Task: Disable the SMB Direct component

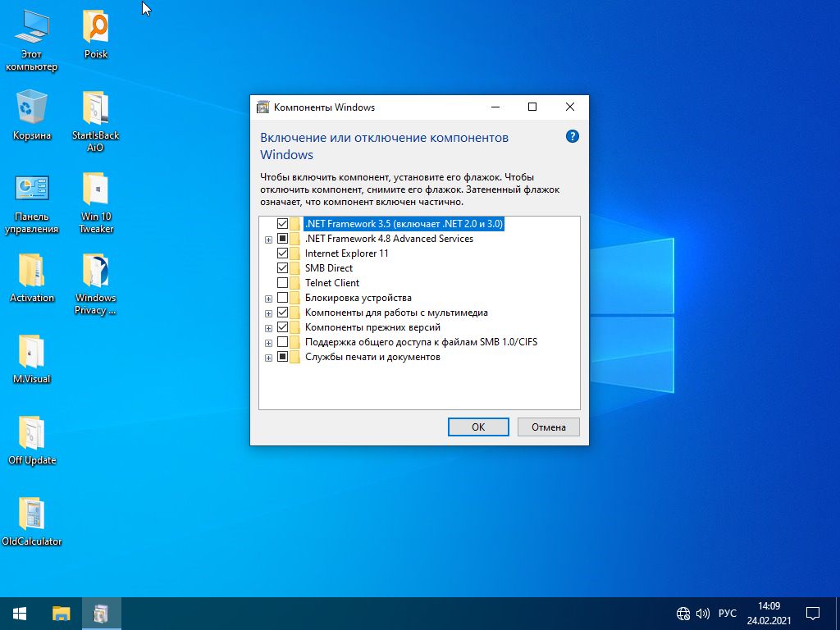Action: 282,267
